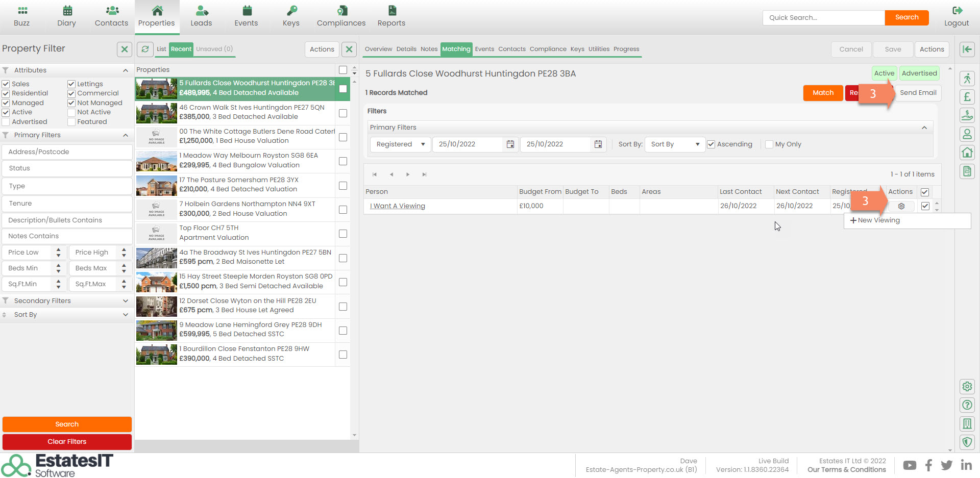Click the Address/Postcode input field
This screenshot has width=980, height=478.
(x=67, y=152)
